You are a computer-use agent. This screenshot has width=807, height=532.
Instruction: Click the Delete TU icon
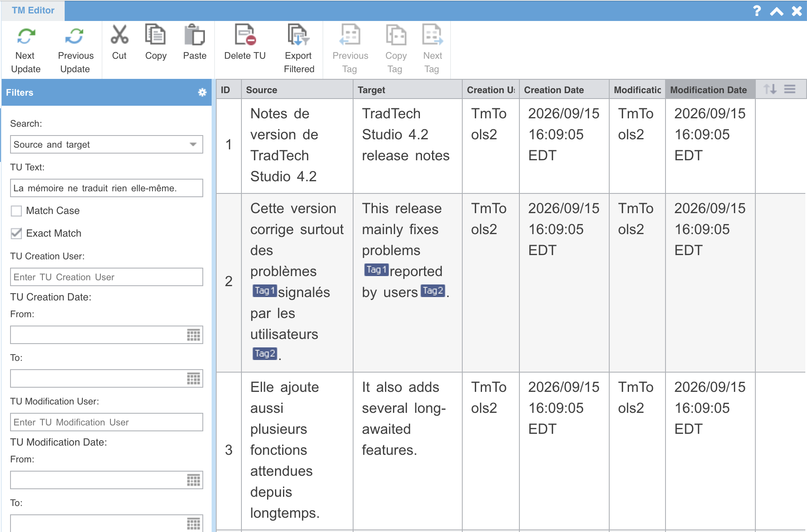245,34
